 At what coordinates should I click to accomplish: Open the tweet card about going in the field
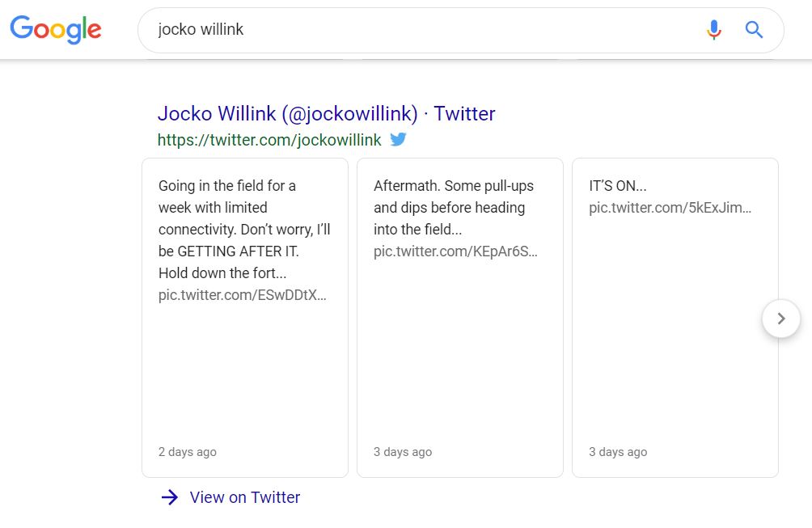click(x=245, y=317)
